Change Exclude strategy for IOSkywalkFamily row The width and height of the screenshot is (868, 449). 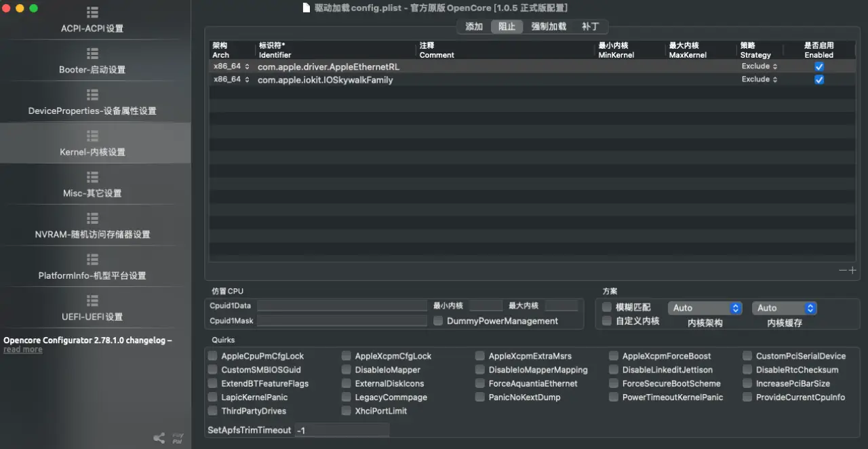pos(759,79)
